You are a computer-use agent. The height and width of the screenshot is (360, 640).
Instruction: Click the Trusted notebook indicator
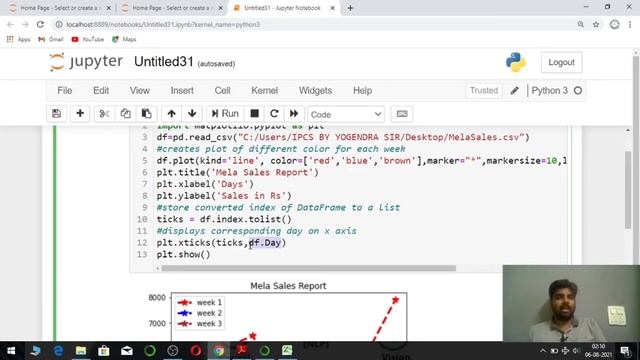pos(484,91)
